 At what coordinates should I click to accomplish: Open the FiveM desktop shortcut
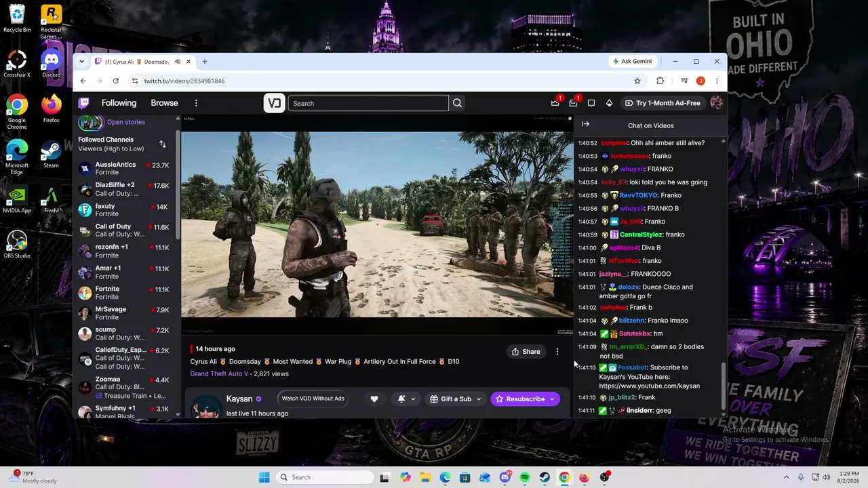click(51, 200)
